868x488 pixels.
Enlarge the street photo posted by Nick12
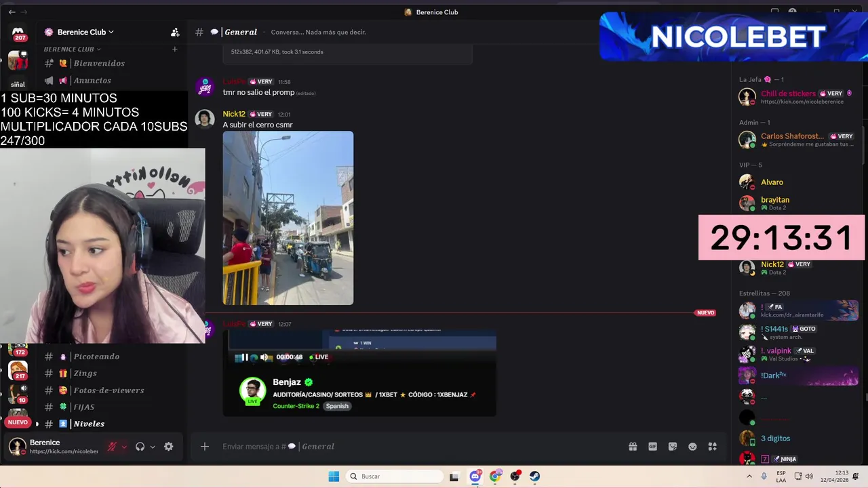pyautogui.click(x=288, y=218)
